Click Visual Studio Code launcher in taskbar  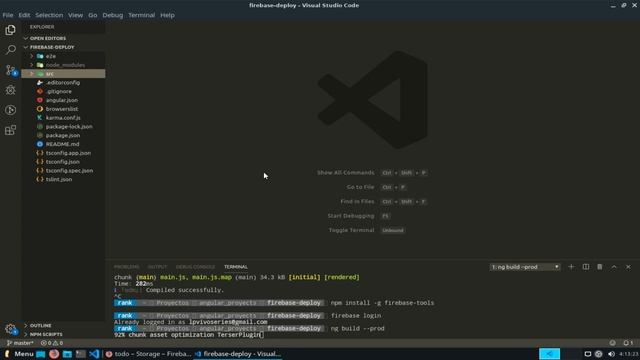click(x=94, y=354)
